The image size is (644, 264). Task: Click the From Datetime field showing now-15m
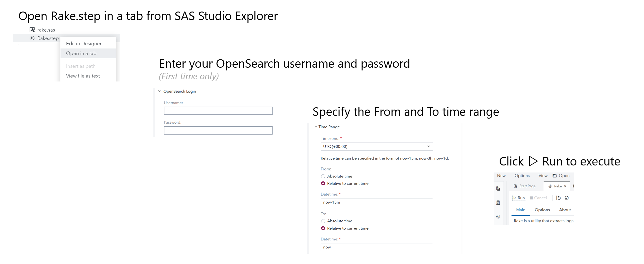[x=377, y=202]
